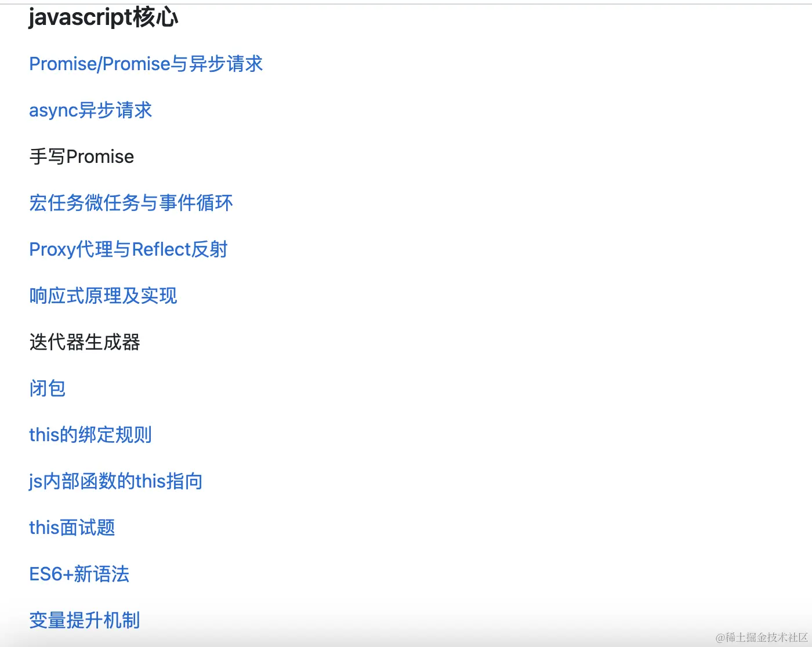
Task: Click the 宏任务微任务与事件循环 link
Action: tap(131, 203)
